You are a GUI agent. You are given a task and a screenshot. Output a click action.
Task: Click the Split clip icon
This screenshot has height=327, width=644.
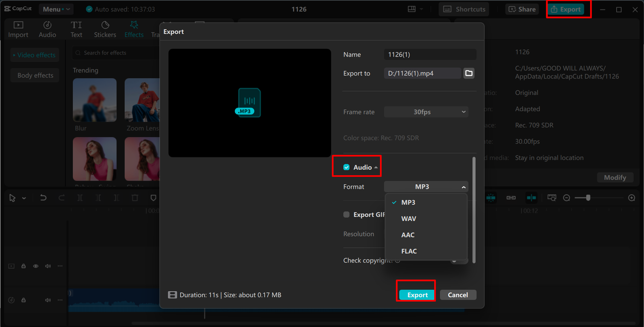[x=80, y=198]
